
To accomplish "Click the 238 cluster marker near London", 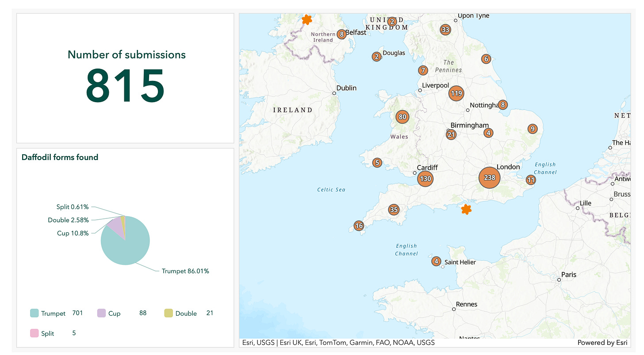I will 489,178.
